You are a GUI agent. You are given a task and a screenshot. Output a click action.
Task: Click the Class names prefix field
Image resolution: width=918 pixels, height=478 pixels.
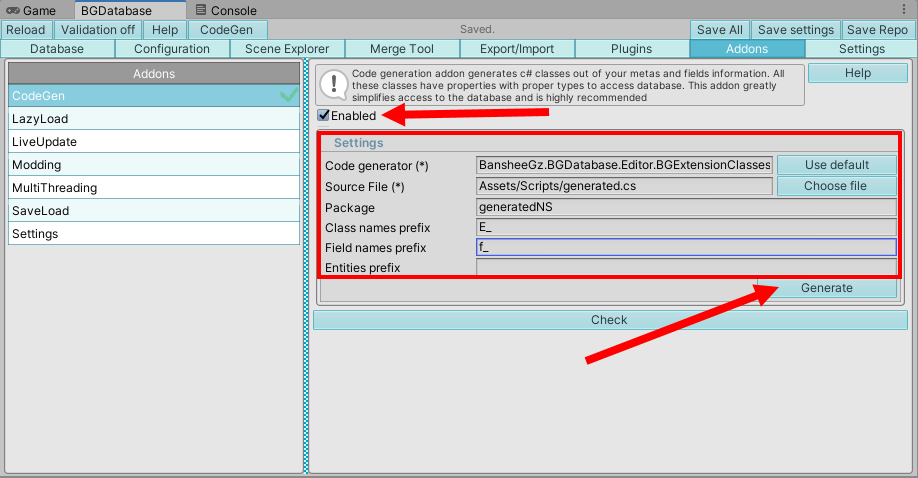click(686, 227)
